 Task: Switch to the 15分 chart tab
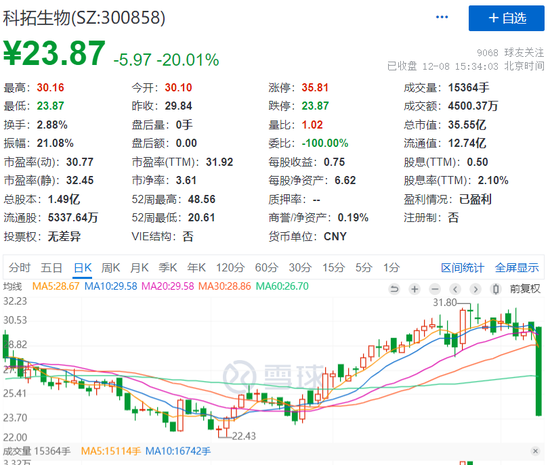point(333,268)
